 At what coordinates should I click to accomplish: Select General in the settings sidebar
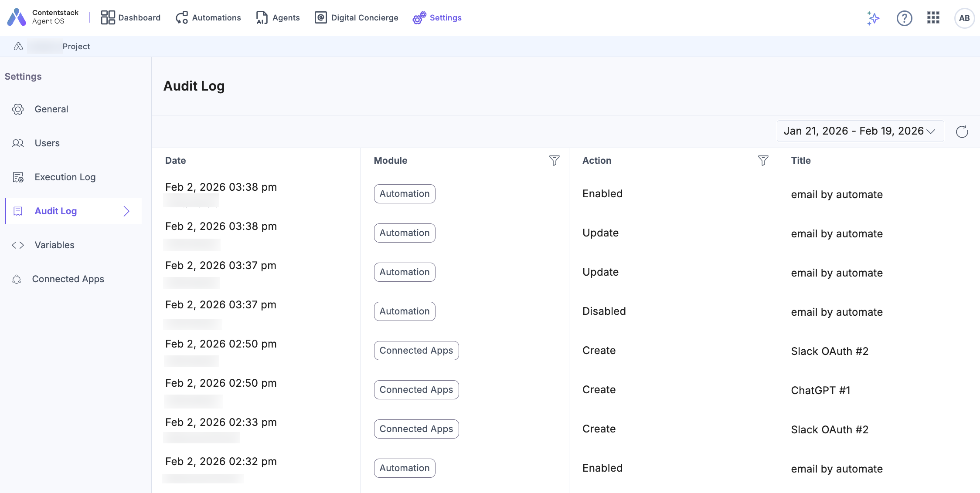[x=51, y=109]
